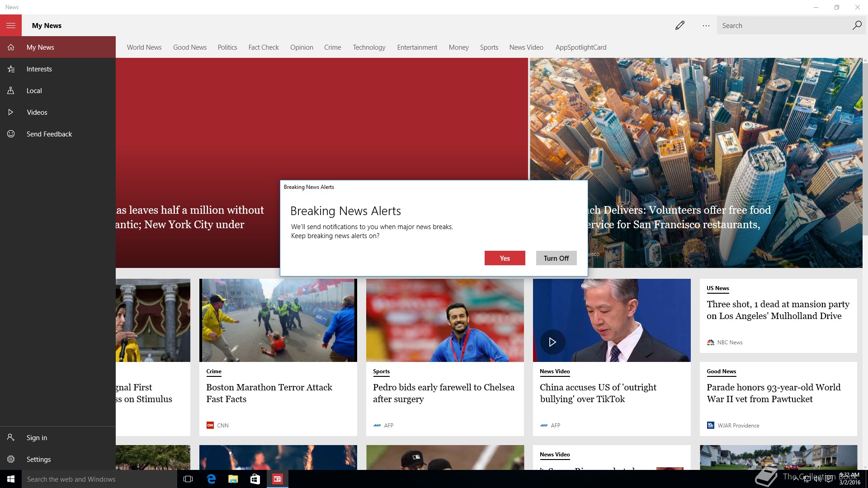Click the search magnifier icon

pos(857,25)
